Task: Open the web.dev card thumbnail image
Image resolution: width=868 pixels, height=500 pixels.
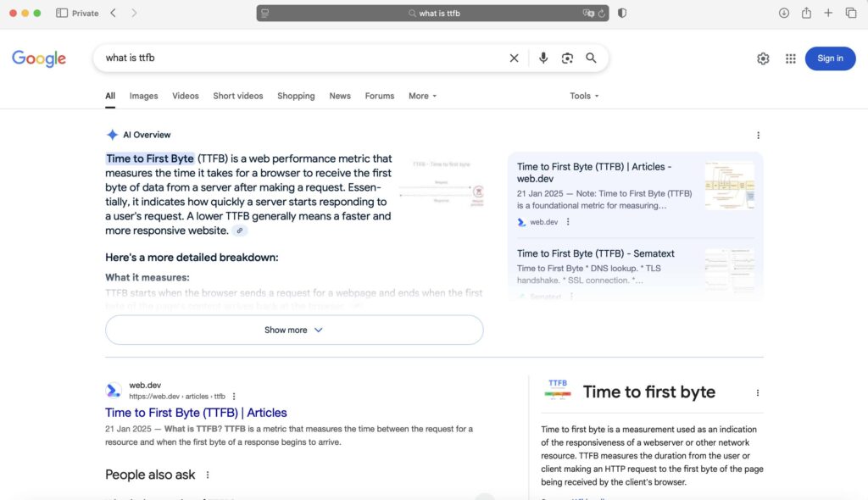Action: point(730,186)
